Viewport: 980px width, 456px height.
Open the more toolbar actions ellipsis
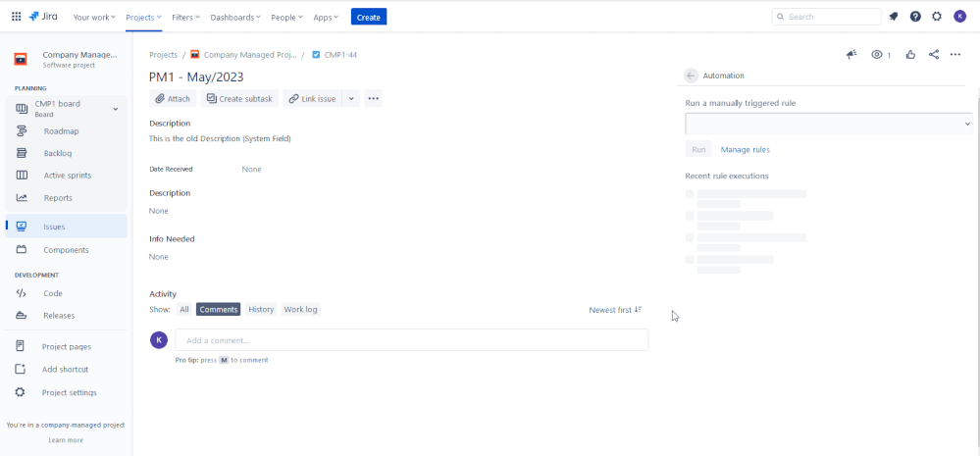[x=373, y=99]
